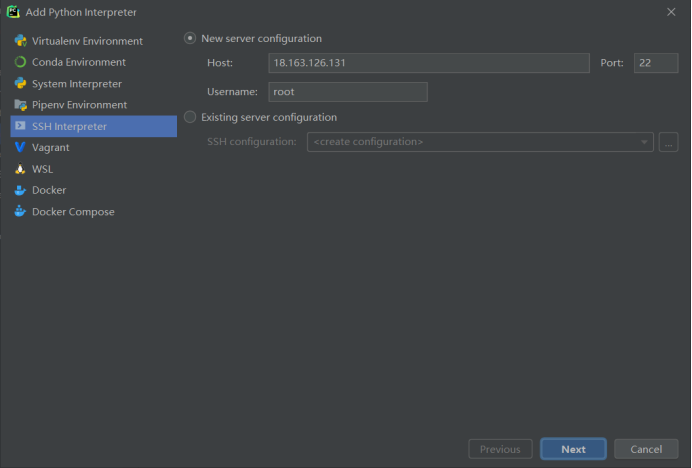
Task: Click the PyCharm logo in title bar
Action: (x=13, y=12)
